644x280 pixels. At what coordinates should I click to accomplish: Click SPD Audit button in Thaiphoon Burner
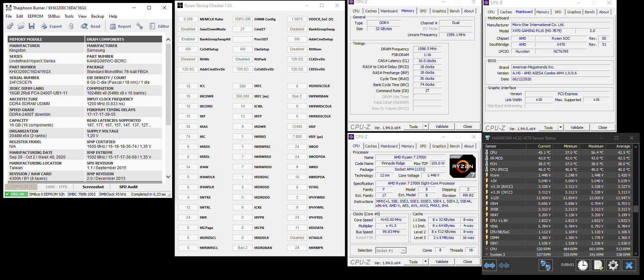(128, 187)
